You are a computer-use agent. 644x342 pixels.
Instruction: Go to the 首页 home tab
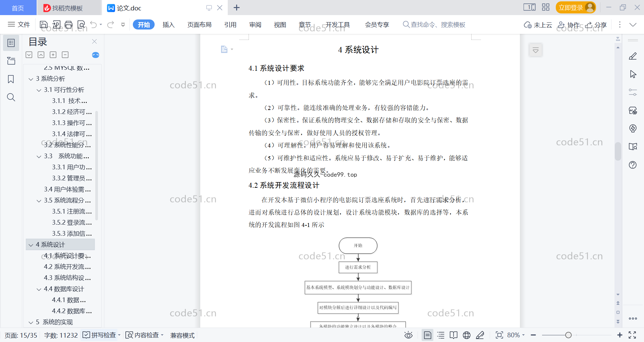[x=18, y=8]
